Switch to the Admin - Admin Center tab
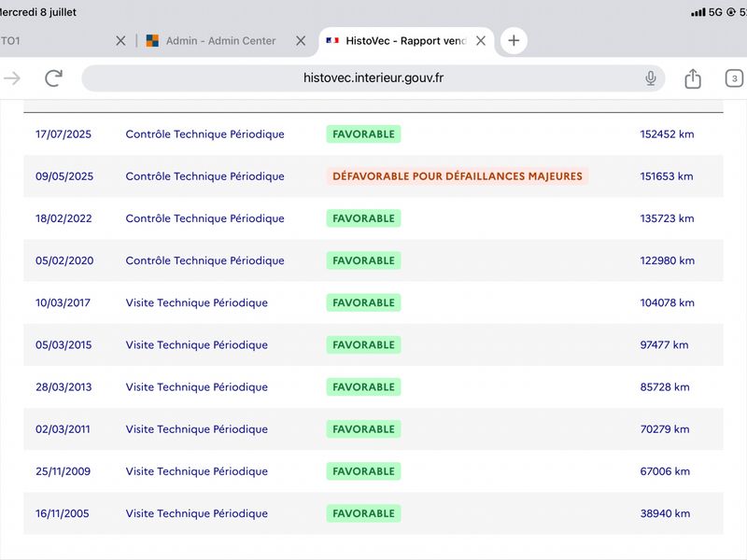The image size is (747, 560). [x=220, y=41]
